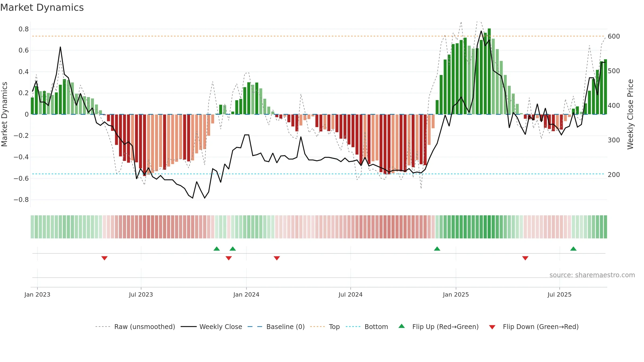Click the 500 right-axis tick label
The image size is (644, 362).
(x=614, y=71)
